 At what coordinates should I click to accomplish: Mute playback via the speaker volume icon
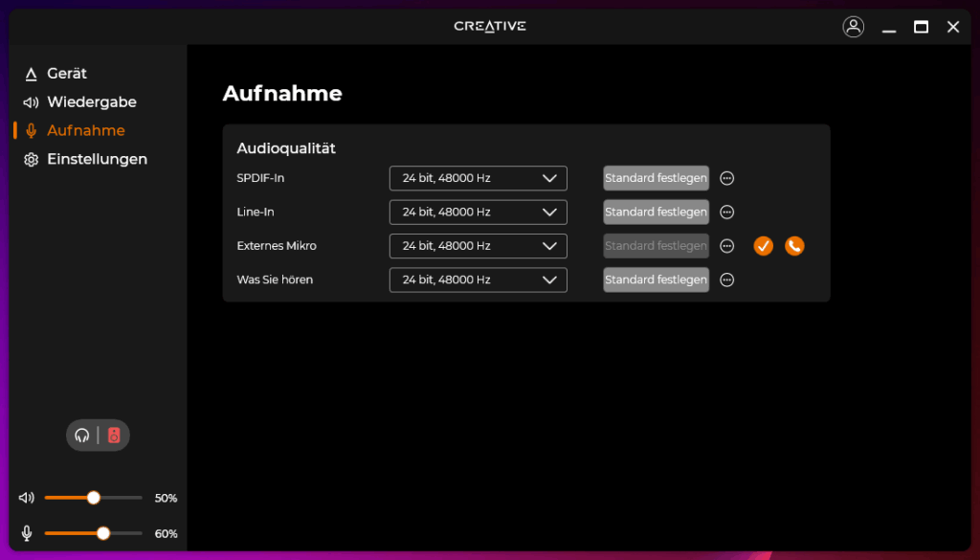[x=27, y=498]
